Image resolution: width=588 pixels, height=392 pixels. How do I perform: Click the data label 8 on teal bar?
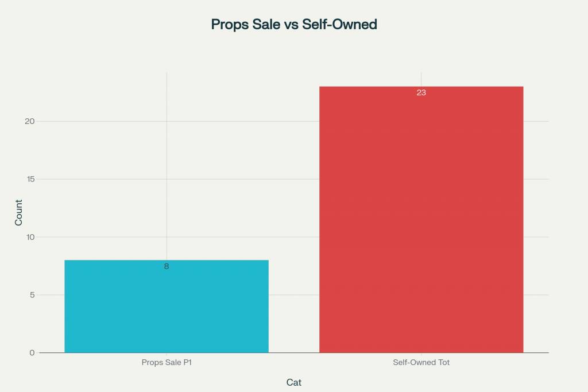[167, 266]
